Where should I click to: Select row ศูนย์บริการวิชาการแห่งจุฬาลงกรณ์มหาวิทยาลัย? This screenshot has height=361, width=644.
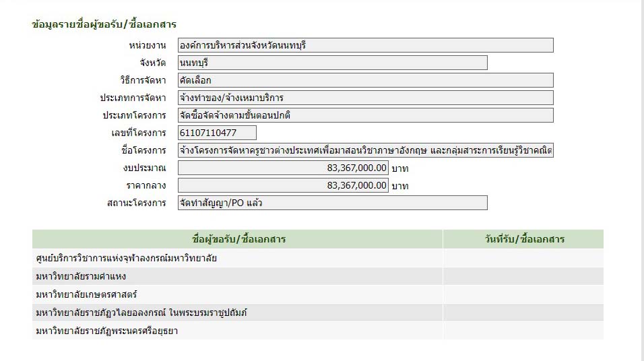126,258
